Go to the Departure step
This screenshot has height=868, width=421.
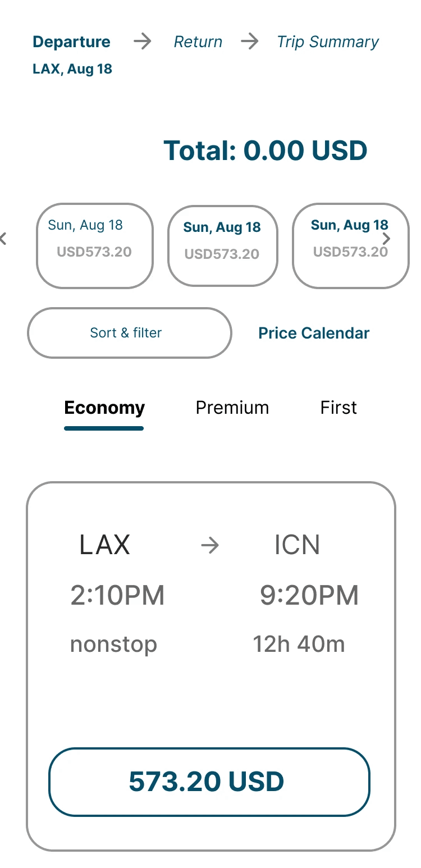click(x=72, y=42)
